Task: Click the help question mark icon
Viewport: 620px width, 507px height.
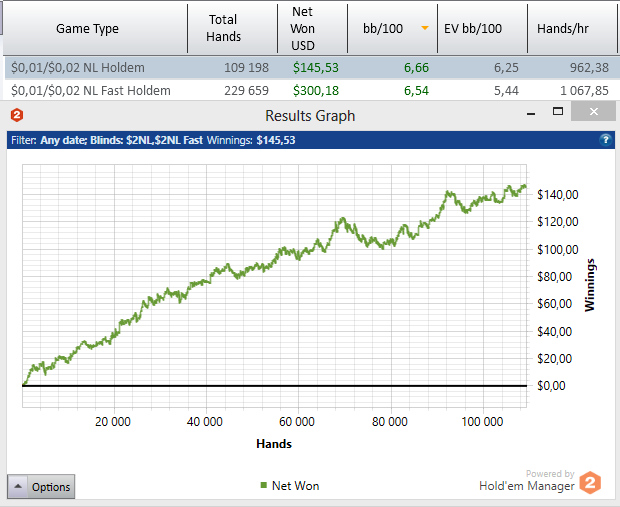Action: tap(605, 140)
